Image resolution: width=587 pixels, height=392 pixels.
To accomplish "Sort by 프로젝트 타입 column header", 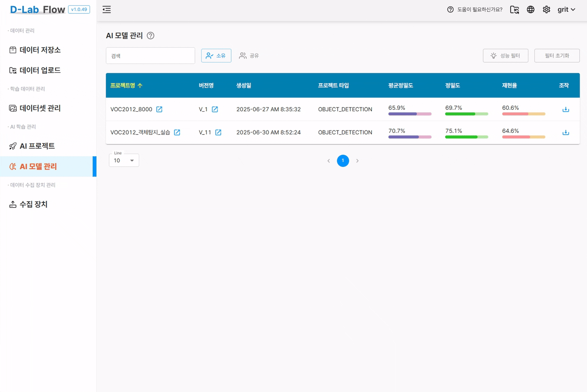I will (x=333, y=85).
